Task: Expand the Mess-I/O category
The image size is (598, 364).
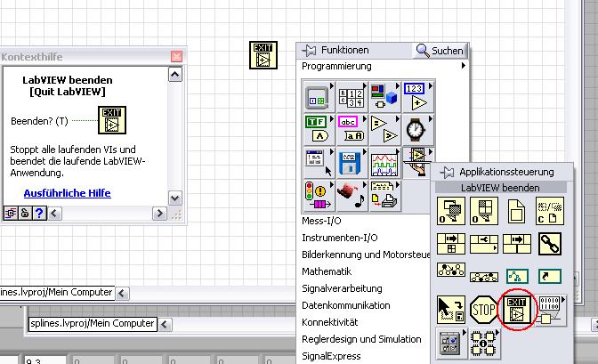Action: [x=321, y=221]
